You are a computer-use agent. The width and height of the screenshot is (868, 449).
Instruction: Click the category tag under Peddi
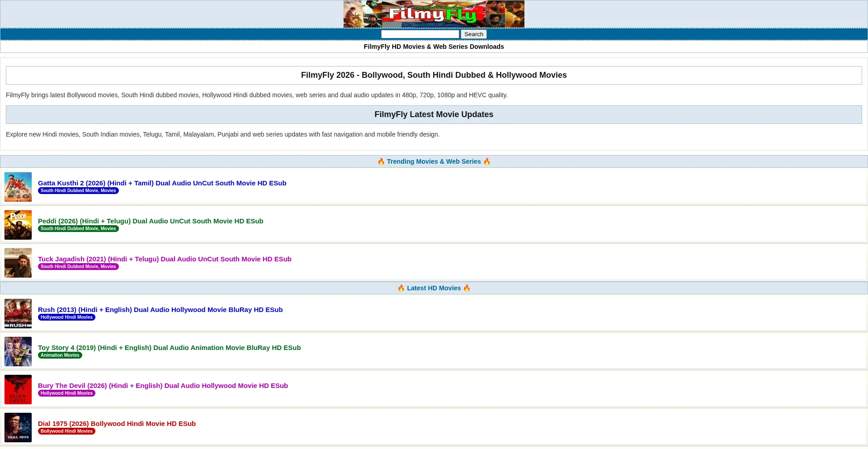[x=78, y=229]
